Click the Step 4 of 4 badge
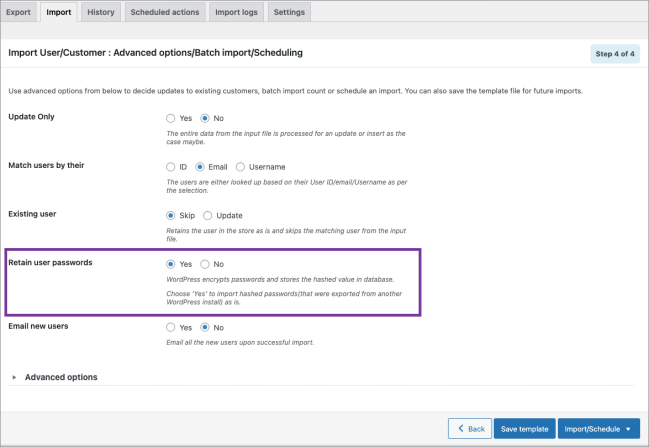 [615, 54]
